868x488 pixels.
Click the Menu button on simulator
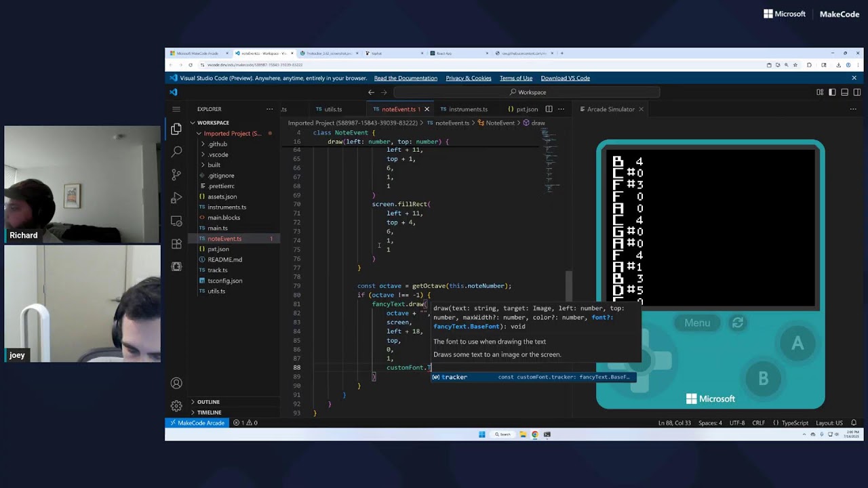[x=697, y=323]
